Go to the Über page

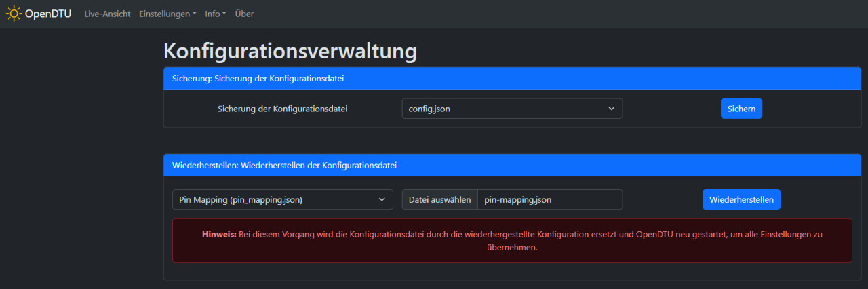point(244,14)
